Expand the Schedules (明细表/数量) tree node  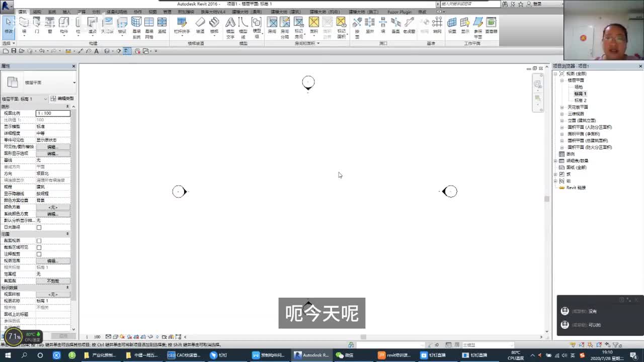pyautogui.click(x=555, y=161)
